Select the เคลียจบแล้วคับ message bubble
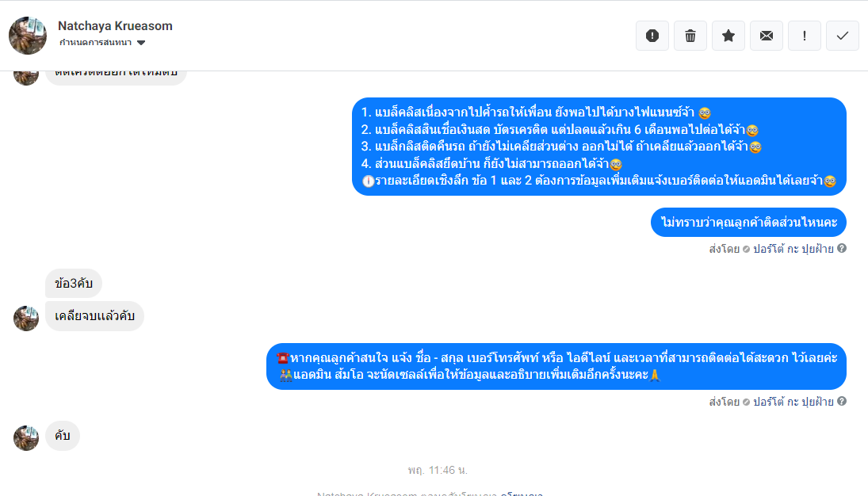868x496 pixels. 94,316
